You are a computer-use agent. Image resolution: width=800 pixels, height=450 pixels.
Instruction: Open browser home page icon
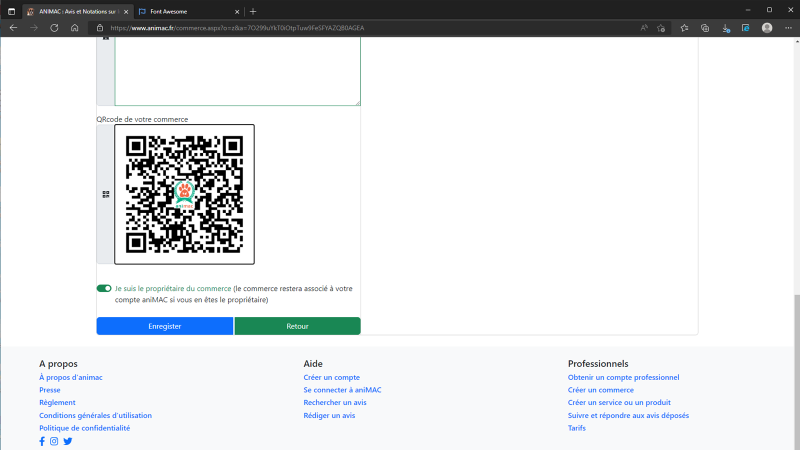pos(74,28)
